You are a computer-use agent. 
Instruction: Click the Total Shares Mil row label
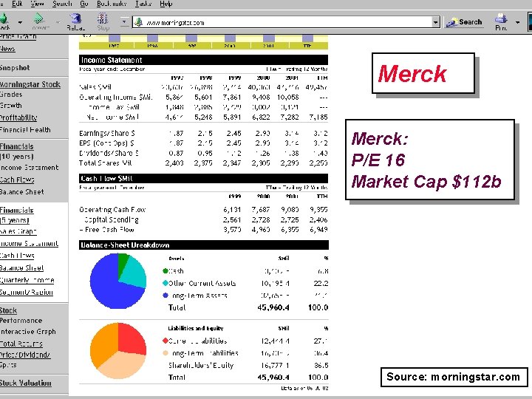[x=105, y=163]
